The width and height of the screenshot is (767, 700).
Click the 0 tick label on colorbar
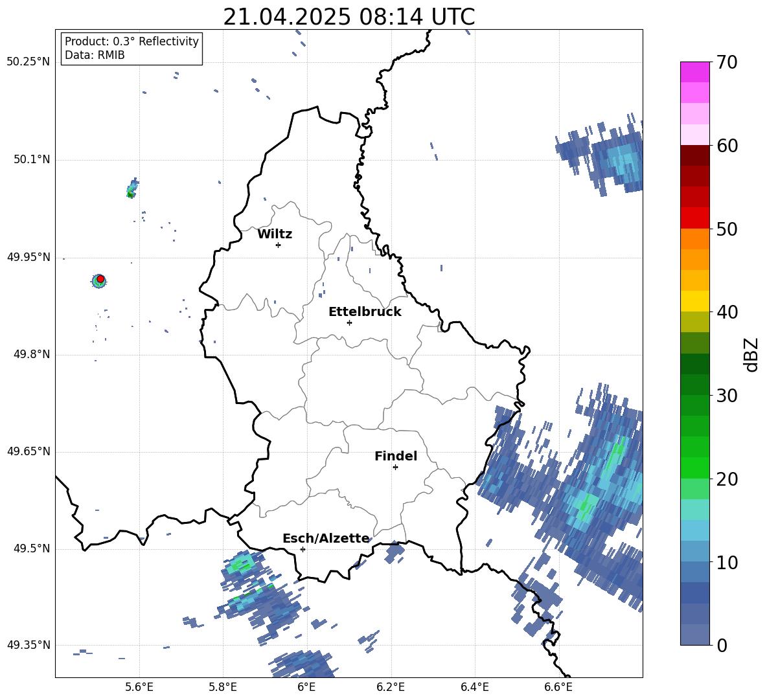click(722, 645)
